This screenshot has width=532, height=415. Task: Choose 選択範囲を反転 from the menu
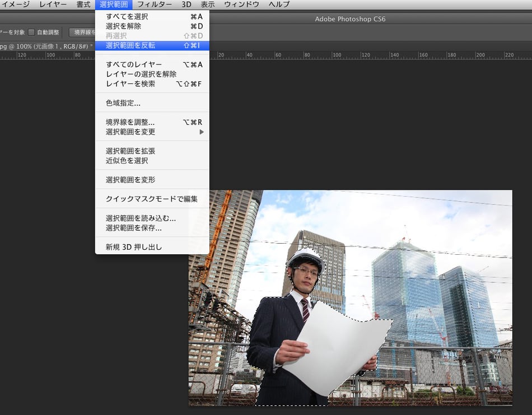tap(130, 45)
